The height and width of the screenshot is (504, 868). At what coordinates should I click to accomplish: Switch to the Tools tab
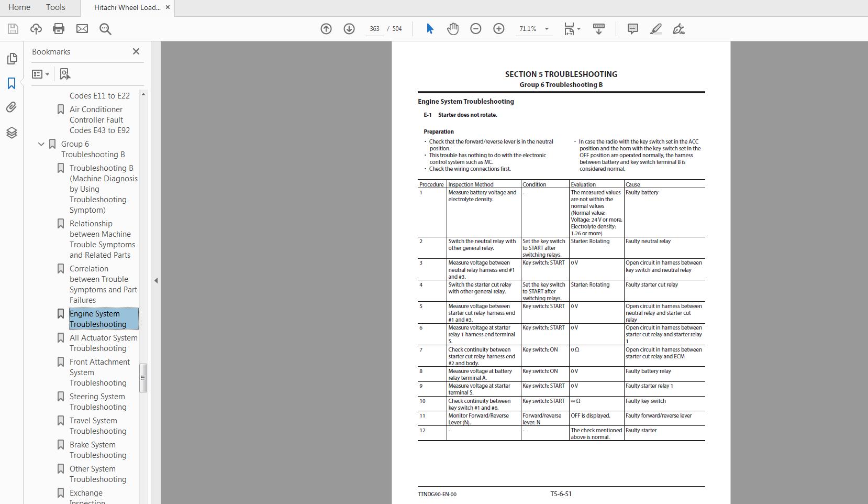(55, 7)
